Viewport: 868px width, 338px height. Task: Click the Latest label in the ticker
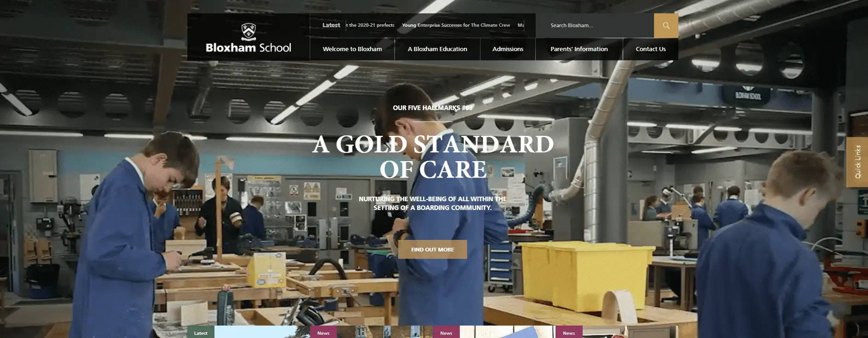331,25
